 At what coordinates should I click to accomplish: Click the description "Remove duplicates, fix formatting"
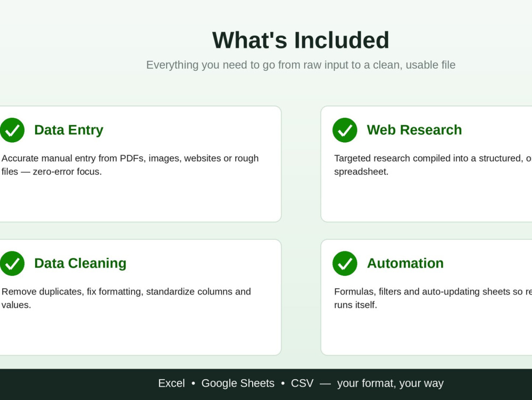coord(126,298)
